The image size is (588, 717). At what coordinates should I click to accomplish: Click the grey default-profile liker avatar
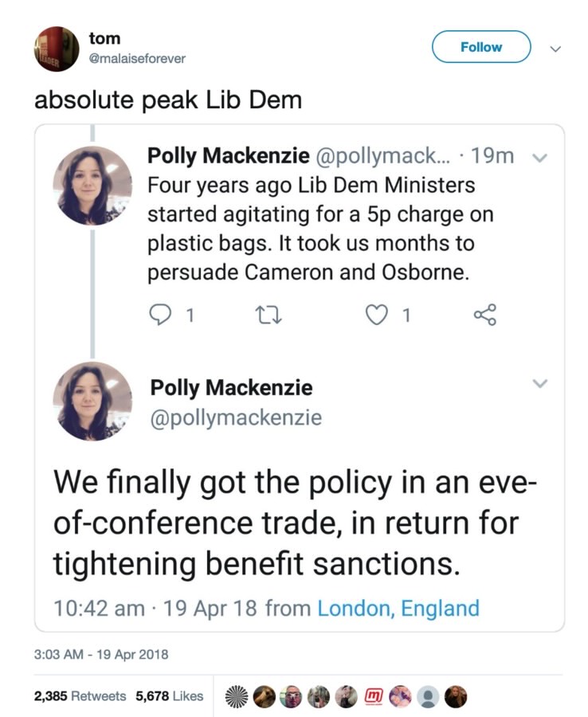coord(429,695)
